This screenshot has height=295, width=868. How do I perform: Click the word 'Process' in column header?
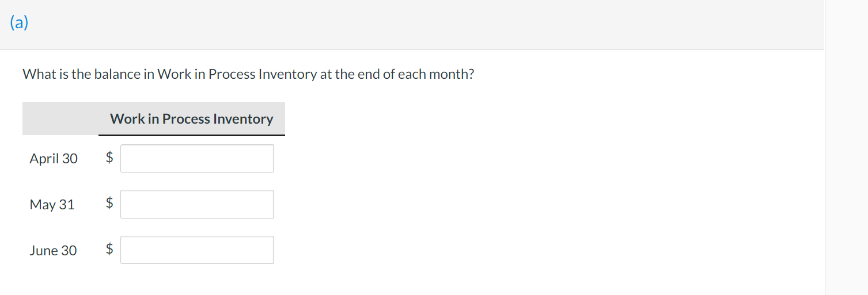click(186, 118)
